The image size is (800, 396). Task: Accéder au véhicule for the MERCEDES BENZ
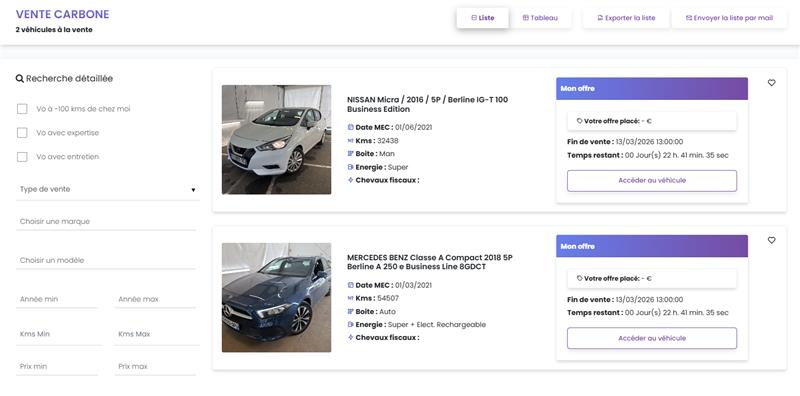pyautogui.click(x=652, y=338)
